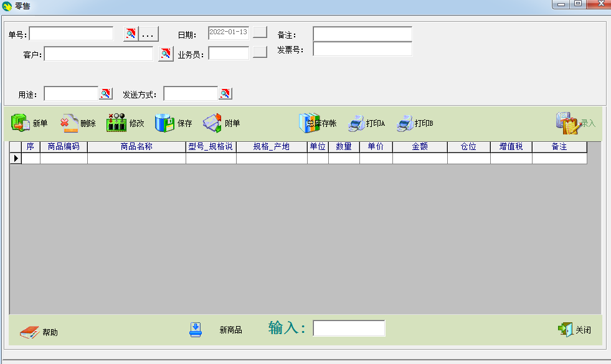Click the 备注 column header in grid

[x=559, y=147]
